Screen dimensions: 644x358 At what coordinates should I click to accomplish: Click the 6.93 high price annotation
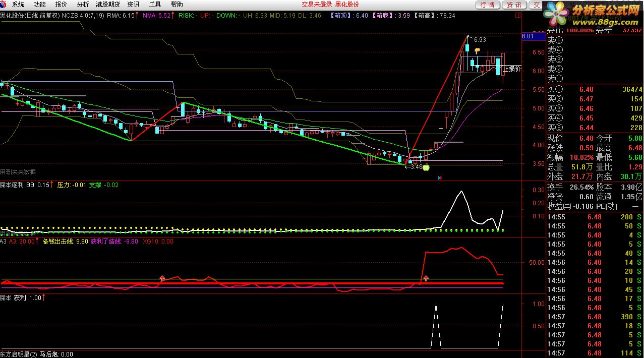pyautogui.click(x=480, y=40)
